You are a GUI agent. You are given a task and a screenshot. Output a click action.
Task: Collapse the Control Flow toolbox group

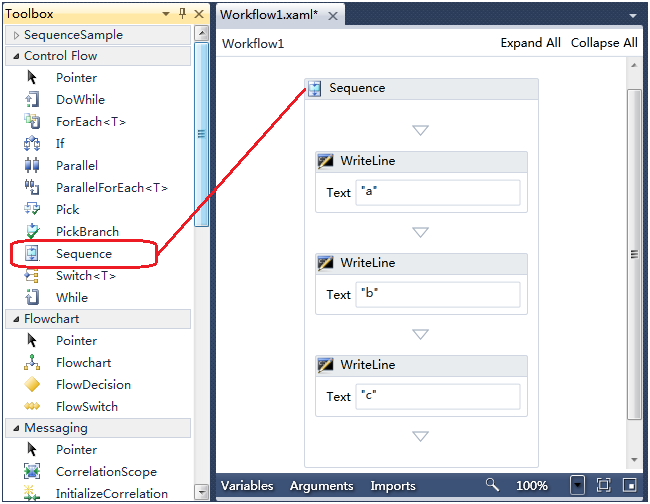(x=16, y=56)
